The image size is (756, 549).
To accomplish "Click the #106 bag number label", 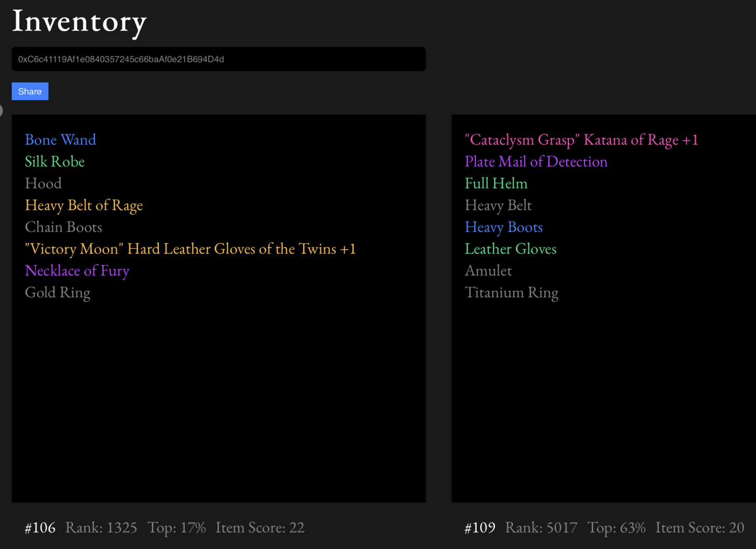I will point(40,528).
